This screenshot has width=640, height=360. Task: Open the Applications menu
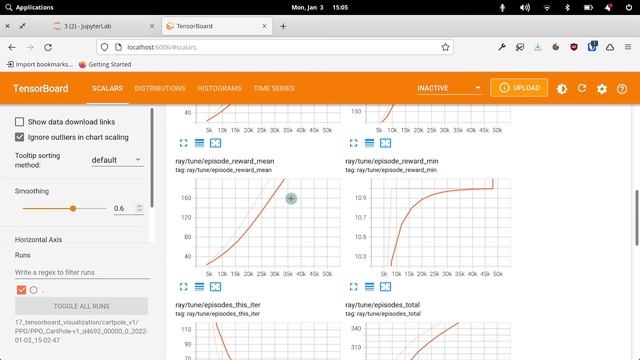[x=29, y=7]
